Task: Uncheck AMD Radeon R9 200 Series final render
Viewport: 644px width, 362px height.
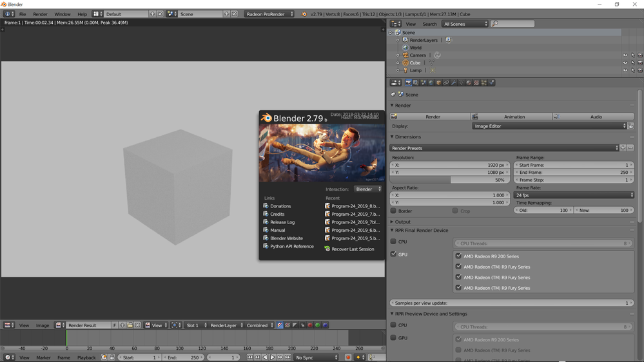Action: pyautogui.click(x=458, y=256)
